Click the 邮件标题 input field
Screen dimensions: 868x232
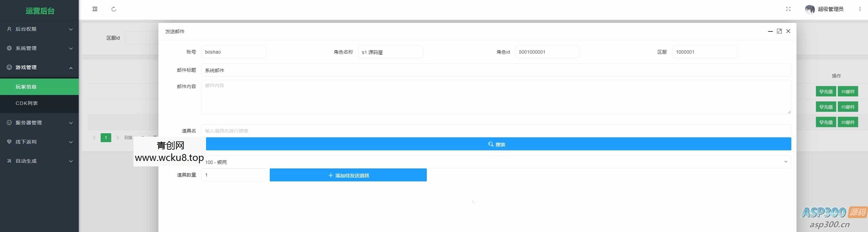[x=496, y=70]
